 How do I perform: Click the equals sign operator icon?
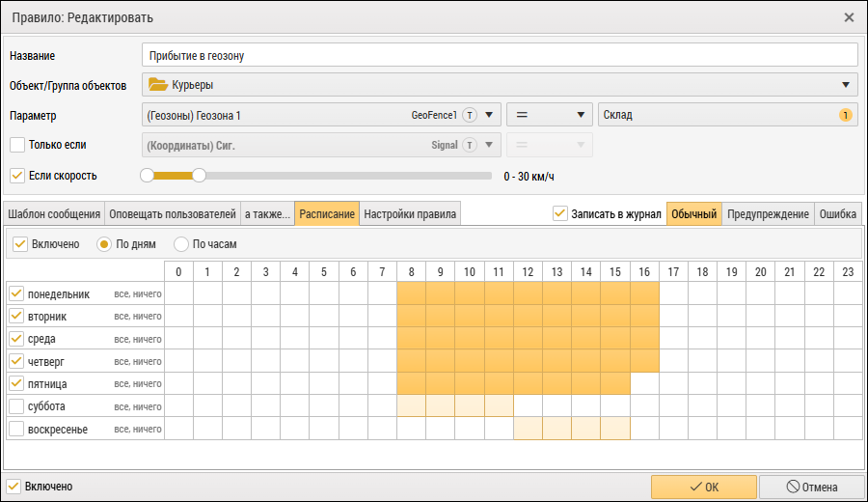pyautogui.click(x=523, y=116)
